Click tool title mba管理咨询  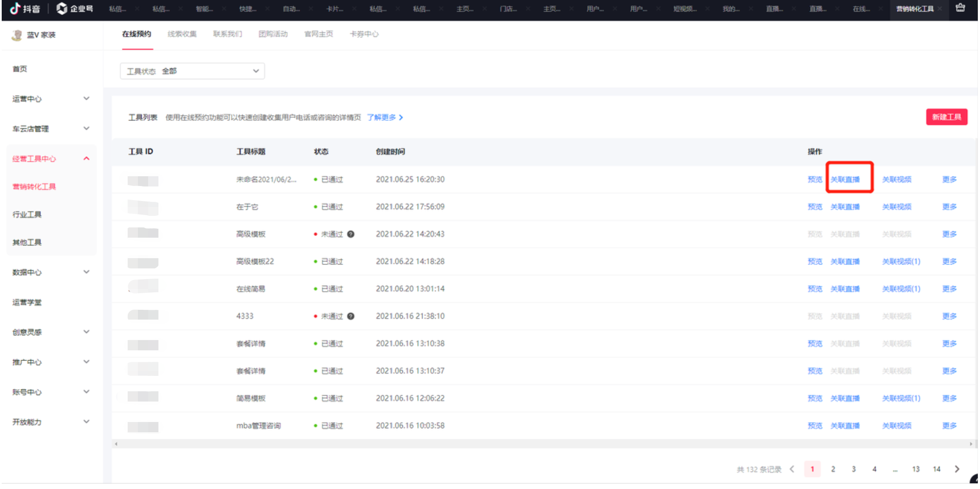(x=258, y=425)
